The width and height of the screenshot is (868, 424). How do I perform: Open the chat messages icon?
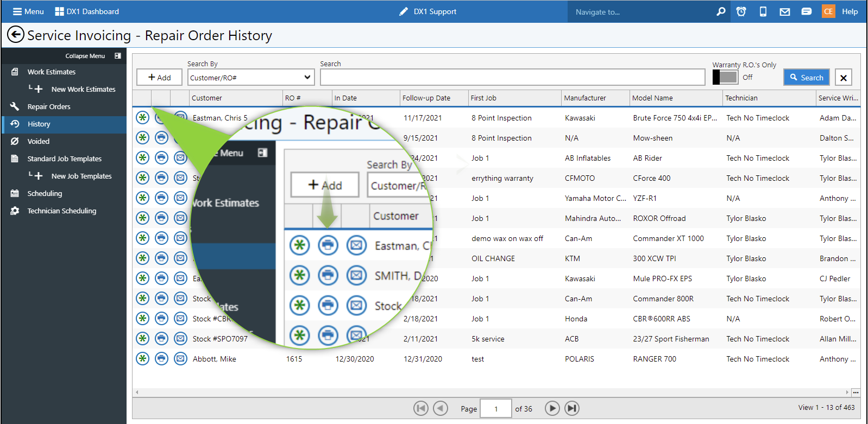point(807,11)
